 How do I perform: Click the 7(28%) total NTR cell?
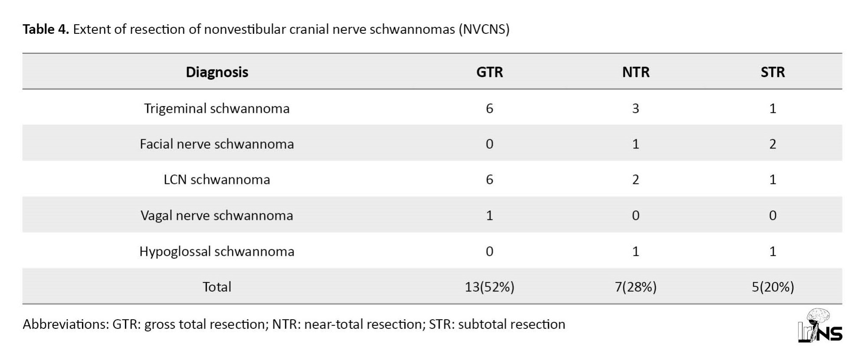click(x=636, y=287)
